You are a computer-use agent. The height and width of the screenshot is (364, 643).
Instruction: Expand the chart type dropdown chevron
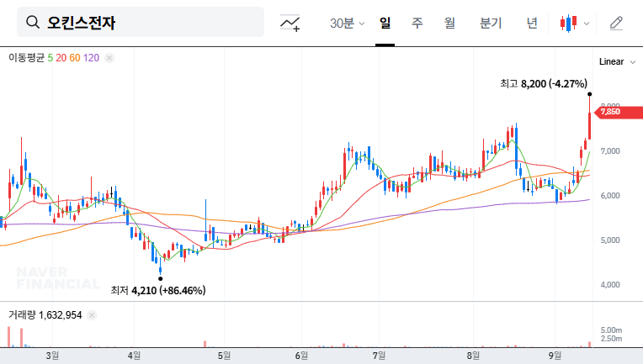(x=587, y=24)
